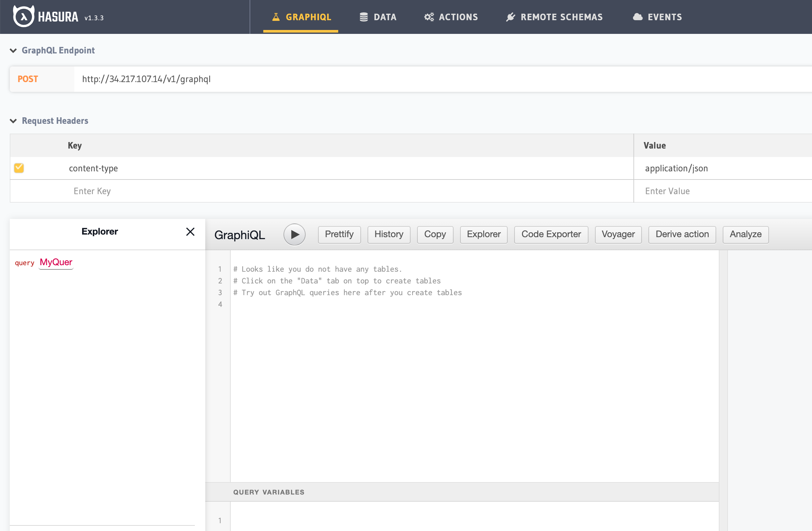Click the Actions gears icon
The image size is (812, 531).
[429, 17]
